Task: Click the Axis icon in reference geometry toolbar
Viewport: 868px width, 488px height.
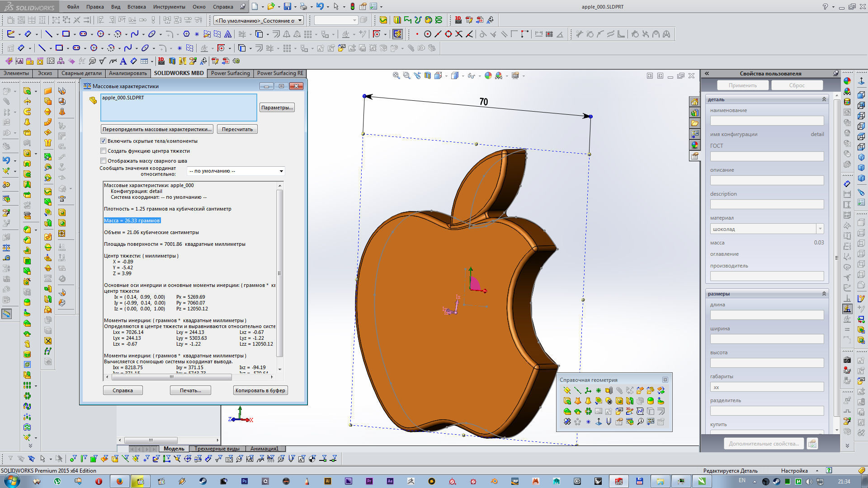Action: pos(577,390)
